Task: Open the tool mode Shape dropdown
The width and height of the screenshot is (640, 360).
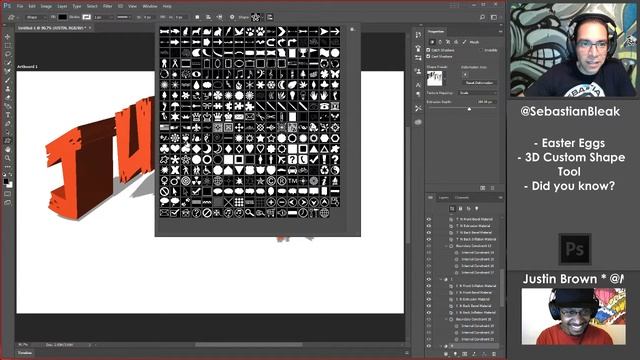Action: coord(37,17)
